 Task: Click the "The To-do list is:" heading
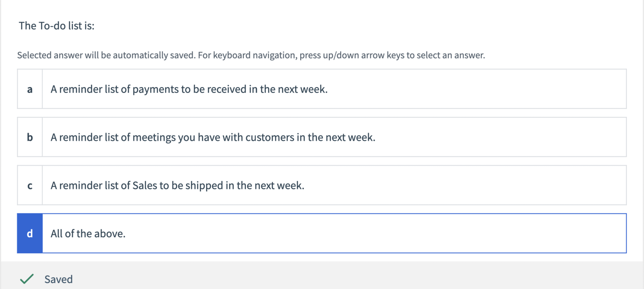(x=57, y=26)
